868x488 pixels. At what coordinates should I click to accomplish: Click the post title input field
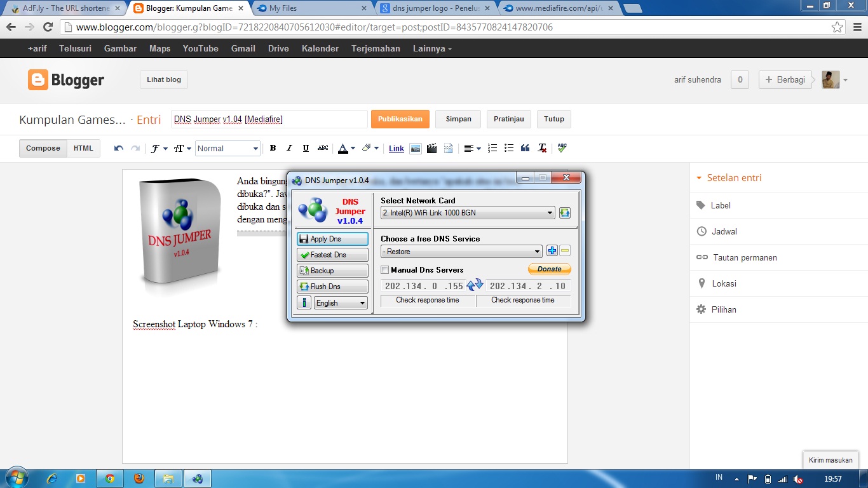(269, 119)
